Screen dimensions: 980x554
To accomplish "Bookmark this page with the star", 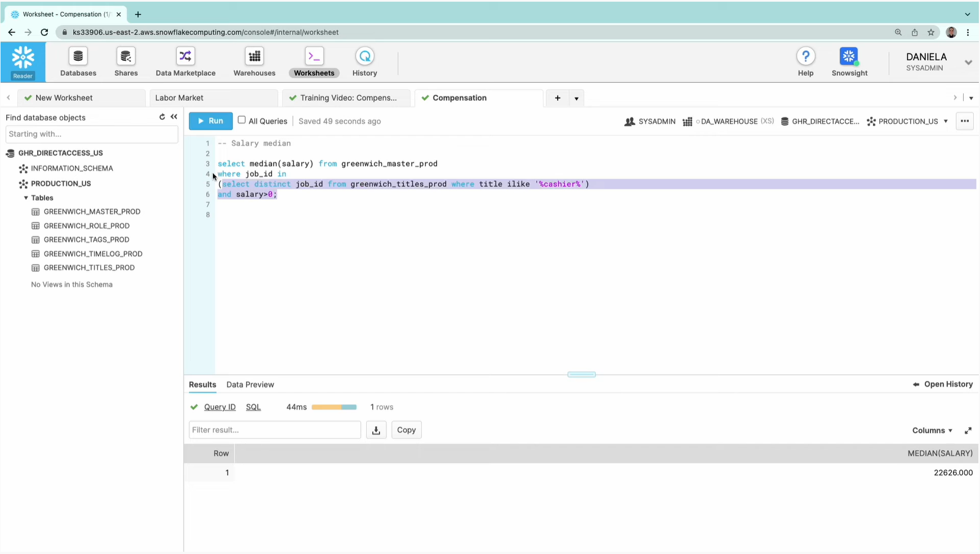I will tap(931, 32).
